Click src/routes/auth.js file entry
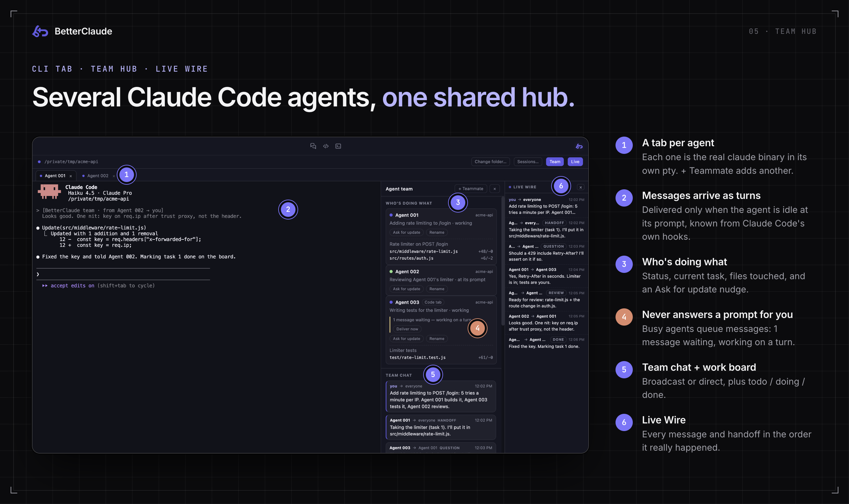 click(411, 258)
